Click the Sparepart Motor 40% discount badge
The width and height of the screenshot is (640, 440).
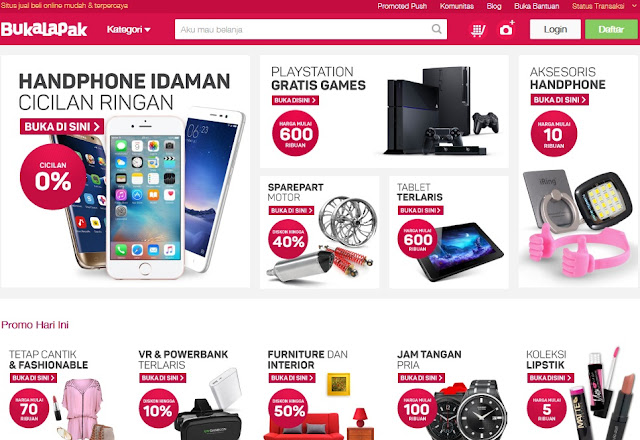[x=288, y=239]
